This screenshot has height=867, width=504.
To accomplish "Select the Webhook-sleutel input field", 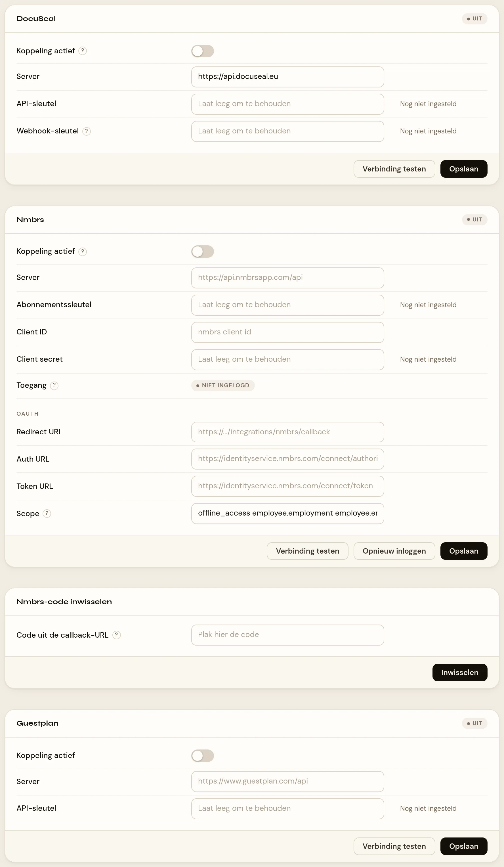I will [287, 131].
